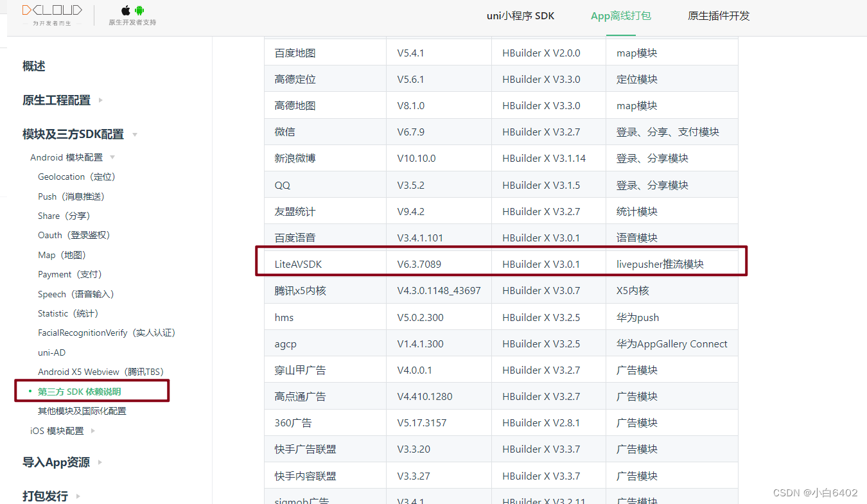867x504 pixels.
Task: Click HBuilder X V3.1.14 cell
Action: (548, 159)
